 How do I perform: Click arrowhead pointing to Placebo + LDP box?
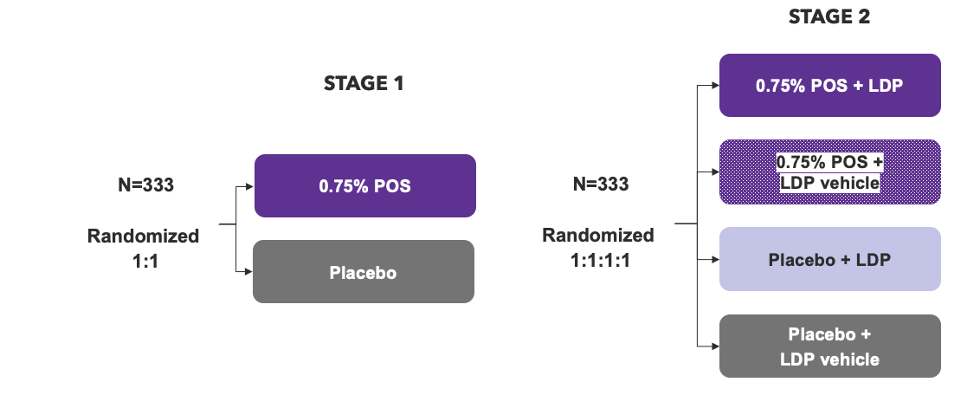(x=712, y=258)
